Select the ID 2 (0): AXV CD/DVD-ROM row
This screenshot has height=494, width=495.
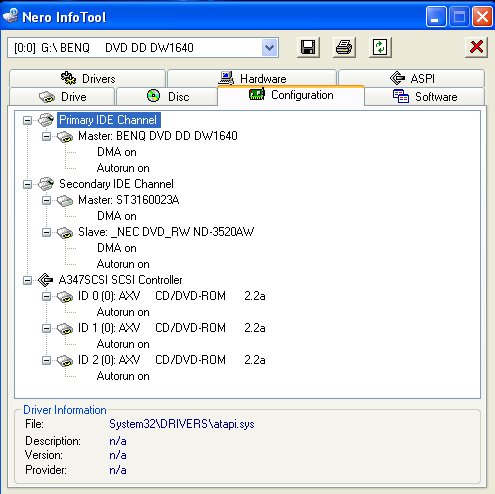tap(172, 360)
